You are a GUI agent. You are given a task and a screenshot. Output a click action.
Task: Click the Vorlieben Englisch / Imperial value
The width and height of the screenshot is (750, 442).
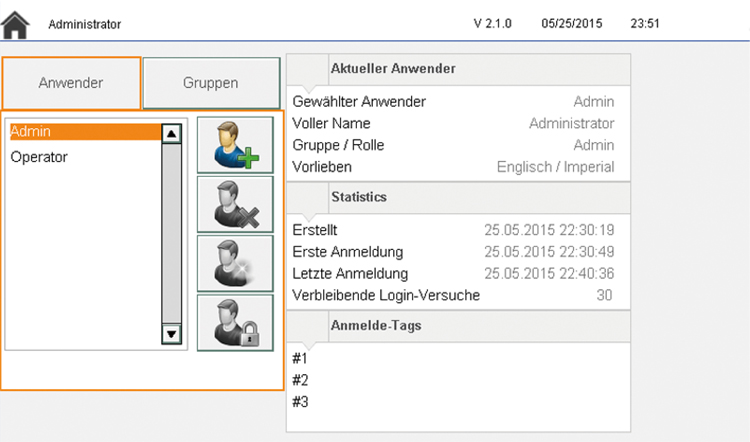tap(555, 167)
